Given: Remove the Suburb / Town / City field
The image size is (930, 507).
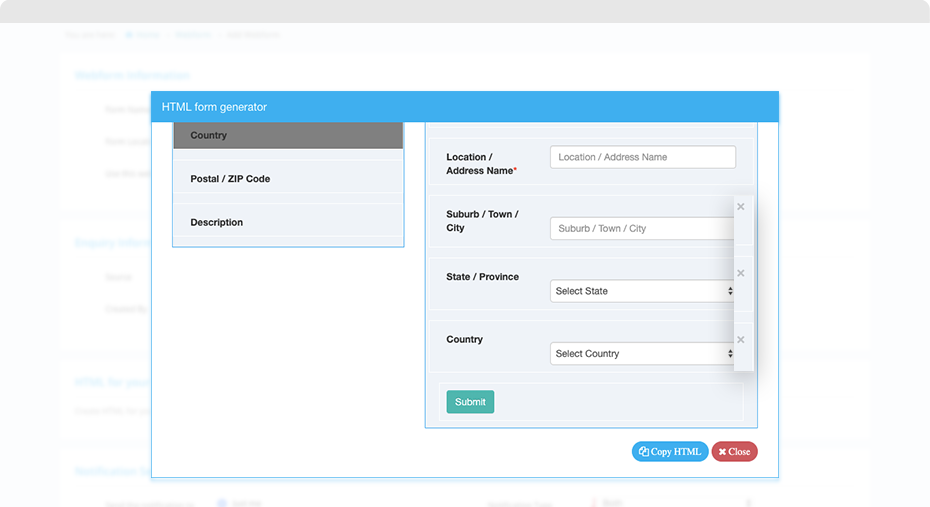Looking at the screenshot, I should 741,207.
